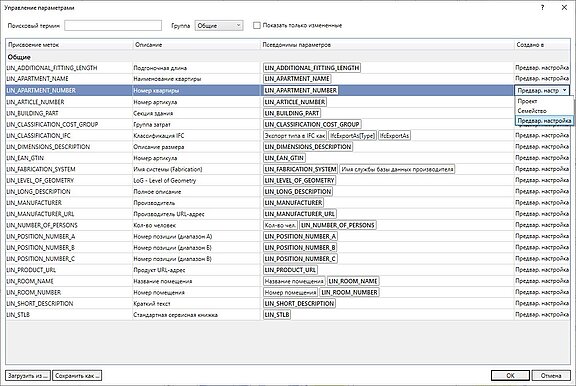The width and height of the screenshot is (576, 386).
Task: Select the LIN_DIMENSIONS_DESCRIPTION row label
Action: [48, 147]
